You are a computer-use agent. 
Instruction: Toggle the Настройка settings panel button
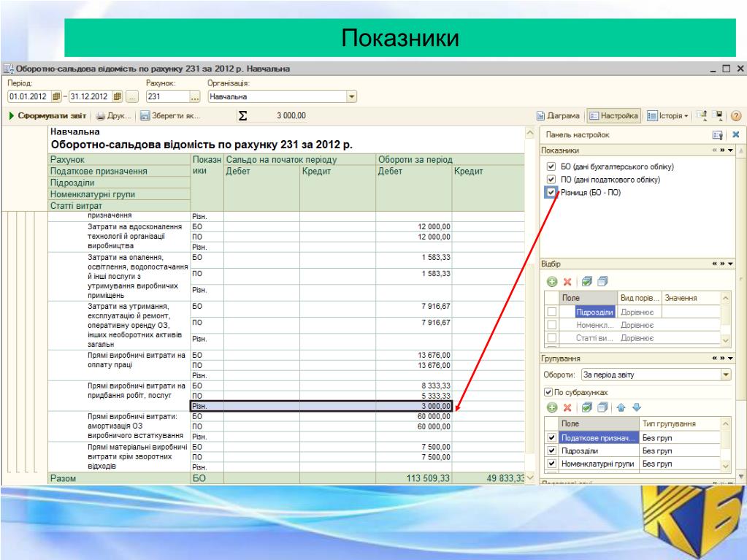pyautogui.click(x=613, y=115)
